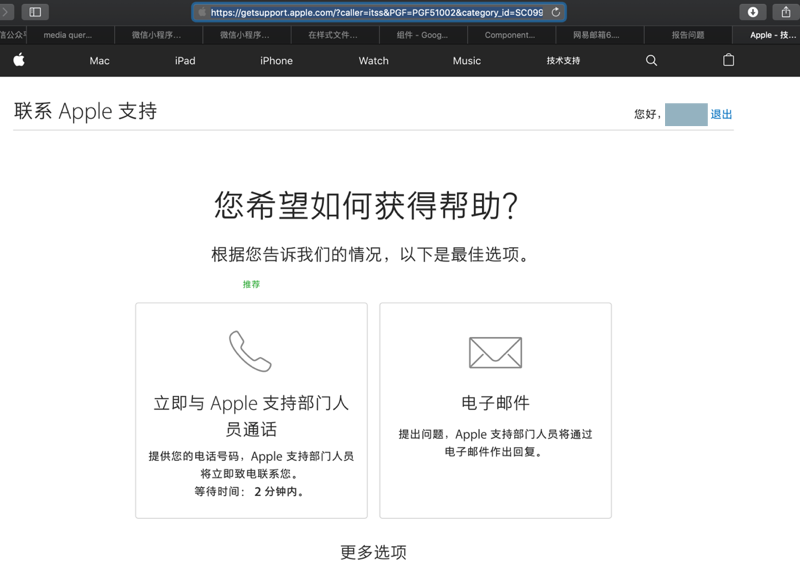The width and height of the screenshot is (800, 569).
Task: Click the 退出 sign out link
Action: (721, 114)
